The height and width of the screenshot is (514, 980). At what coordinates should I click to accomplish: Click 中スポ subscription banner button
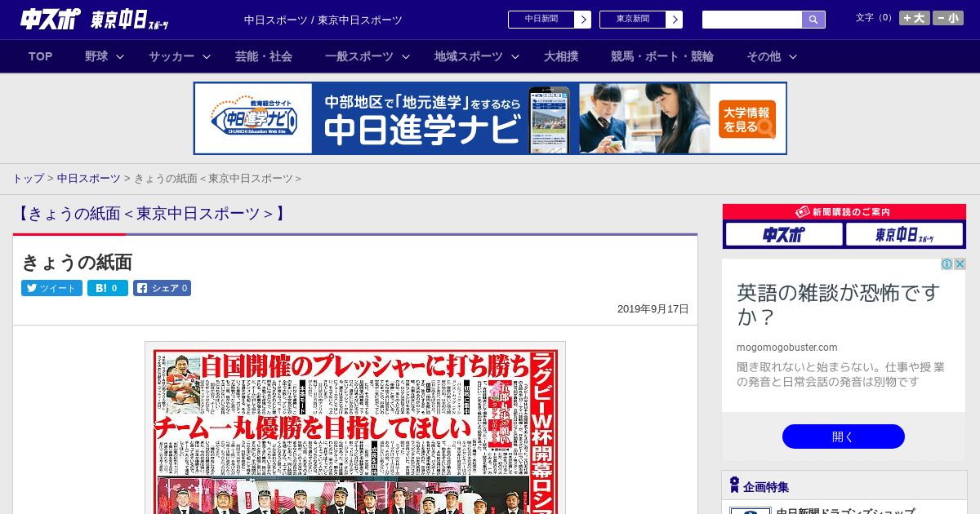click(784, 235)
